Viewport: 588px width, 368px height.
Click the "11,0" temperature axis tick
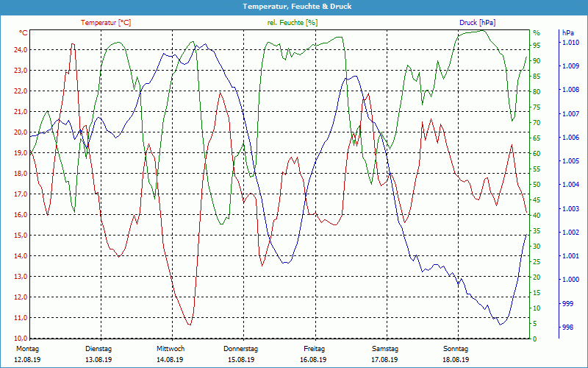pyautogui.click(x=21, y=318)
